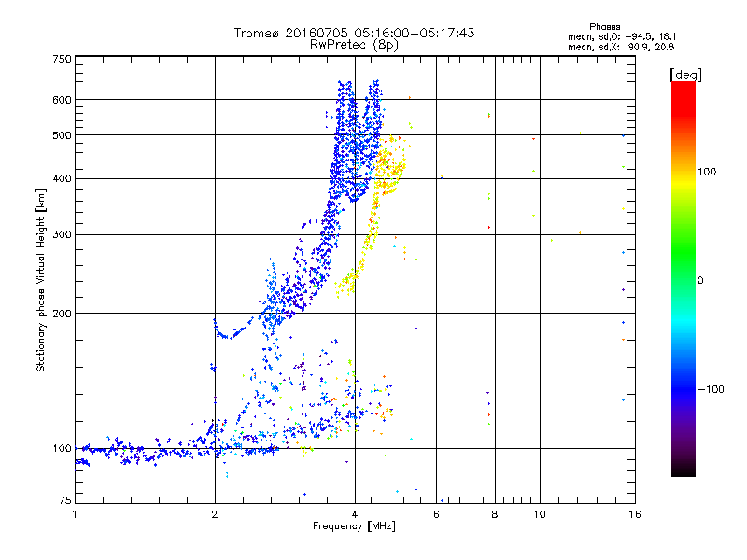Click the y-axis tick label "400"
This screenshot has height=560, width=747.
[x=62, y=179]
